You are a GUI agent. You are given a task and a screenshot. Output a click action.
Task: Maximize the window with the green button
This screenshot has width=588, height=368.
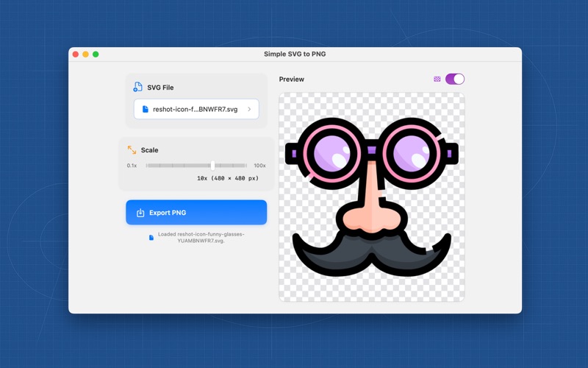(96, 54)
